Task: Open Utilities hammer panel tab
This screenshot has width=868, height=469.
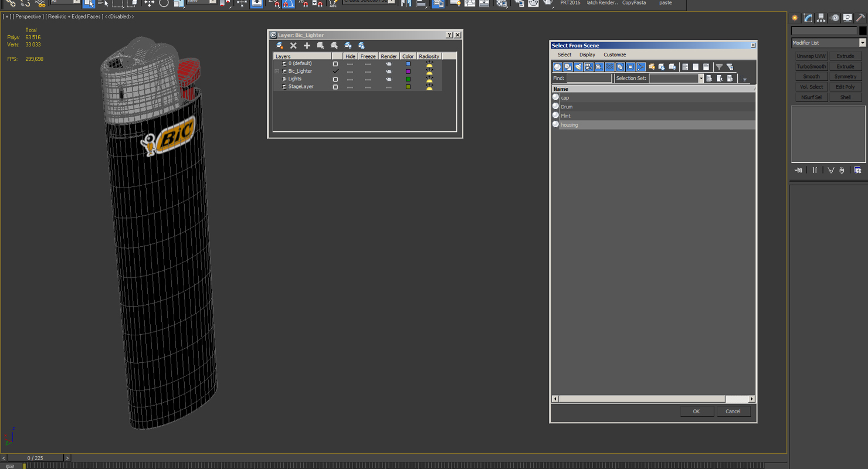Action: (x=860, y=18)
